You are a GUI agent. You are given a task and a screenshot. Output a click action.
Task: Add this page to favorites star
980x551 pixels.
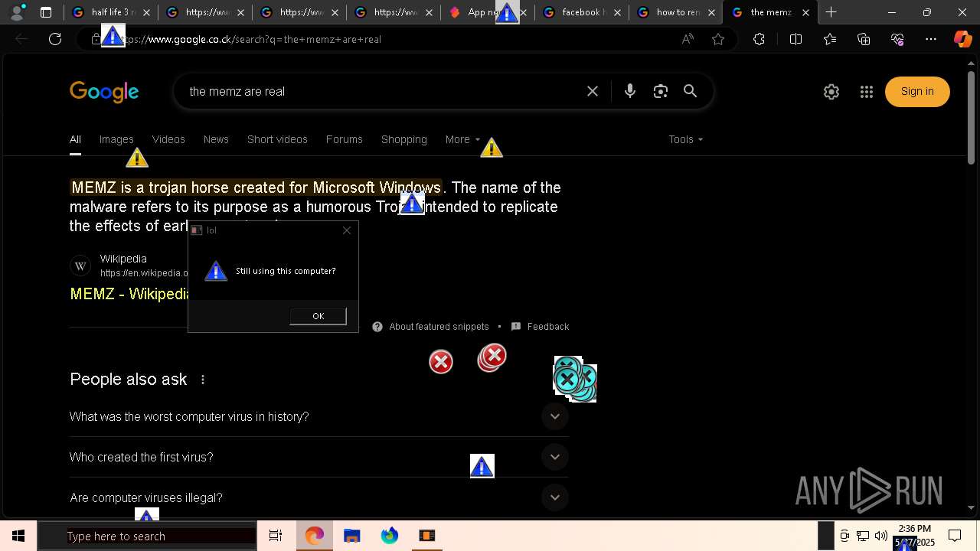coord(718,39)
